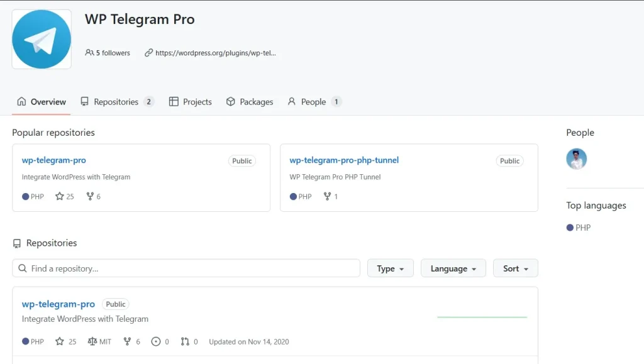The image size is (644, 364).
Task: Click the table icon in the Projects tab
Action: click(174, 101)
